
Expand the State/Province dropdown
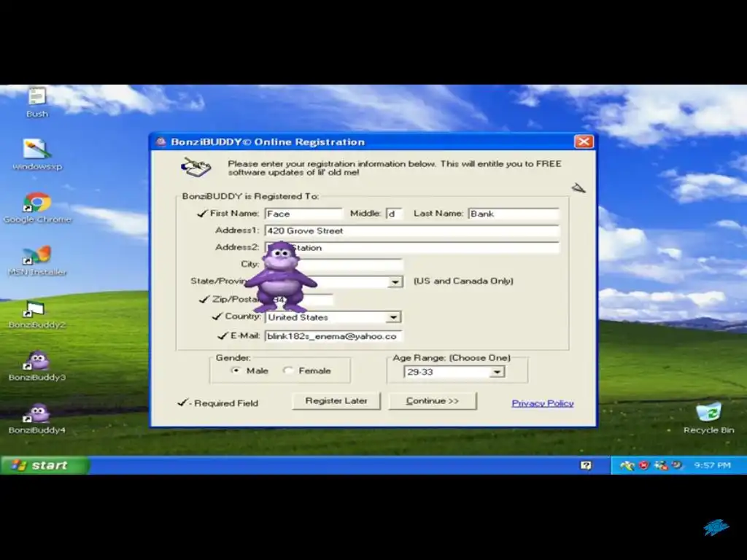395,282
